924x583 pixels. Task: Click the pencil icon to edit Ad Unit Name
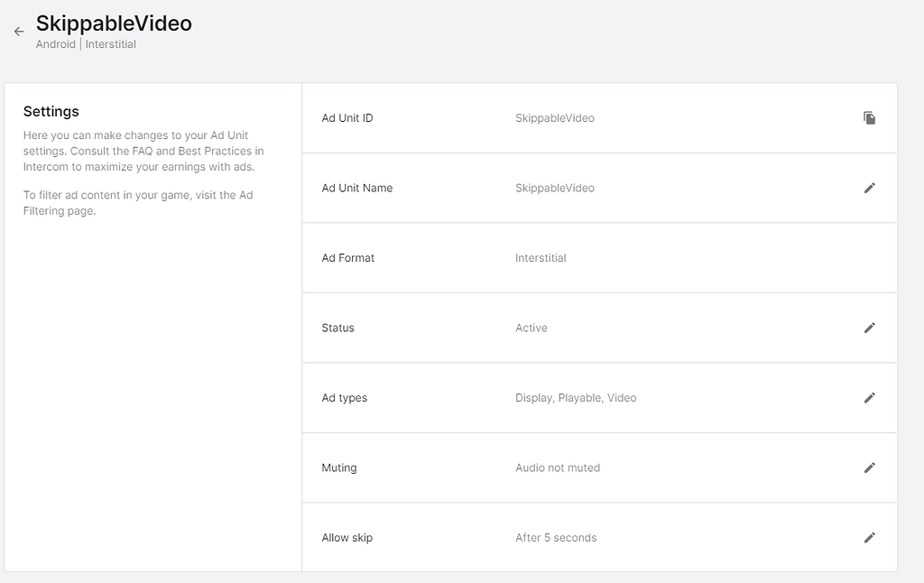pyautogui.click(x=870, y=188)
